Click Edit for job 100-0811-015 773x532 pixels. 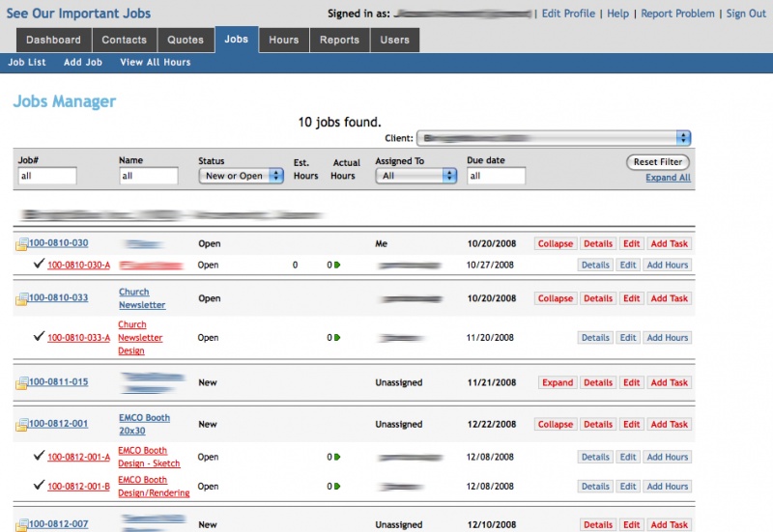[632, 382]
